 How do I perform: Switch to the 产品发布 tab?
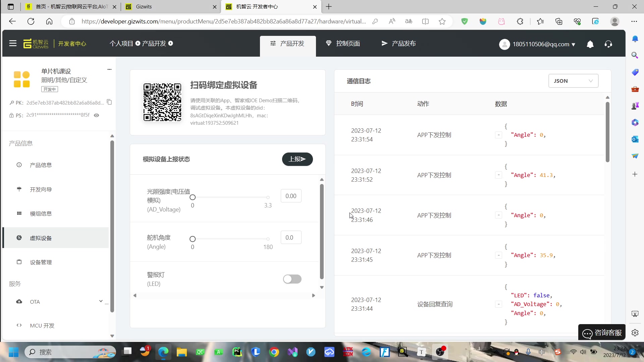(398, 44)
